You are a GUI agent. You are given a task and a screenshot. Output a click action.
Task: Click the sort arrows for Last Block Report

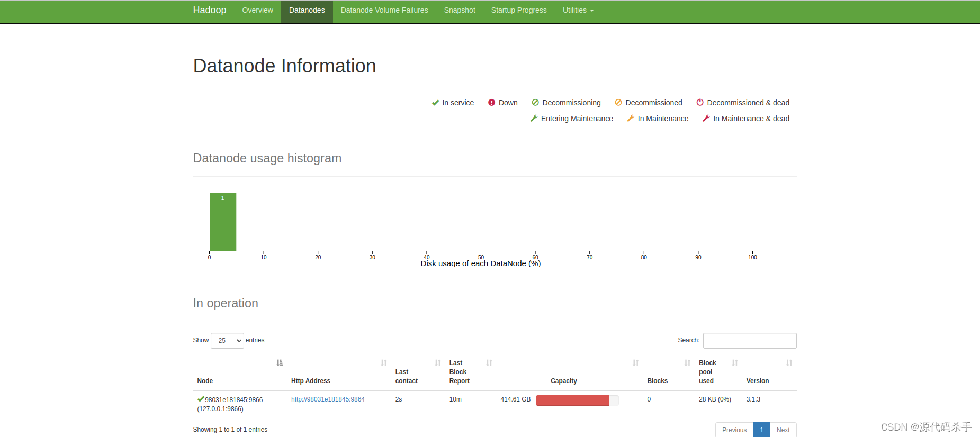coord(489,363)
